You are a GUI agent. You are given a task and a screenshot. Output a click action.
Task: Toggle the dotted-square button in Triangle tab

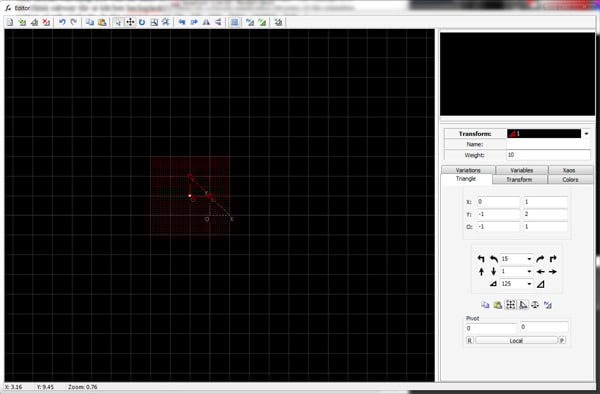(510, 305)
